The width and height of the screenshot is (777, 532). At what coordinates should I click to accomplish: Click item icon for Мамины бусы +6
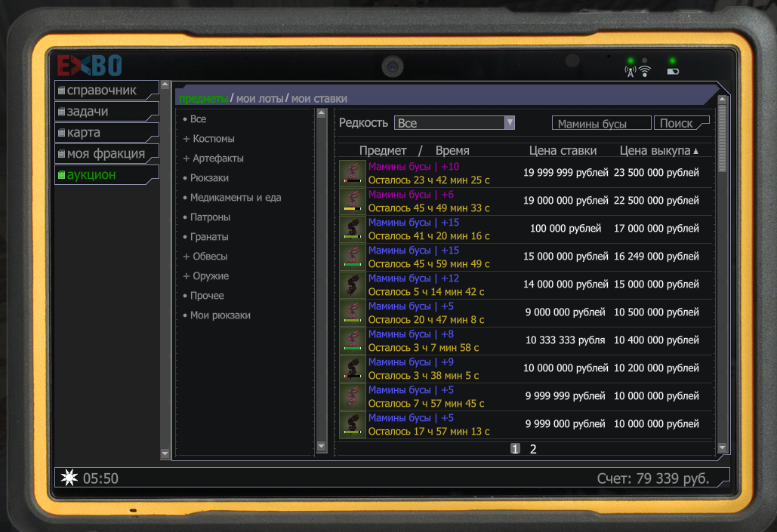click(x=353, y=201)
